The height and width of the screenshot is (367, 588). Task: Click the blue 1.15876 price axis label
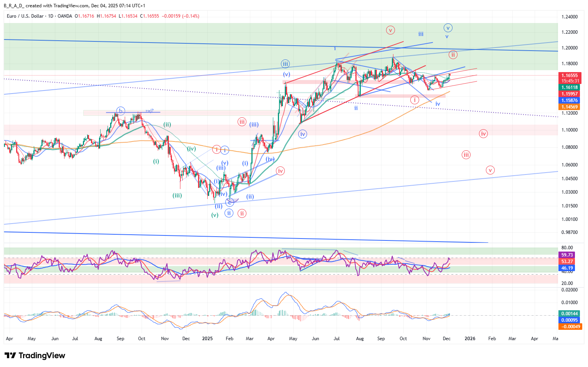[x=570, y=100]
